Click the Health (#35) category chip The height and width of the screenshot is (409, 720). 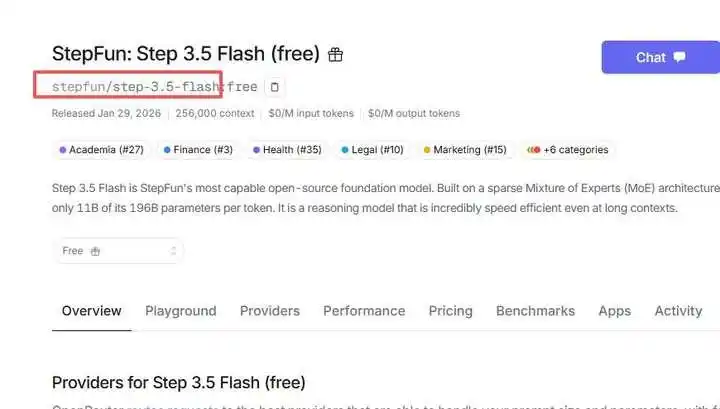(x=287, y=150)
